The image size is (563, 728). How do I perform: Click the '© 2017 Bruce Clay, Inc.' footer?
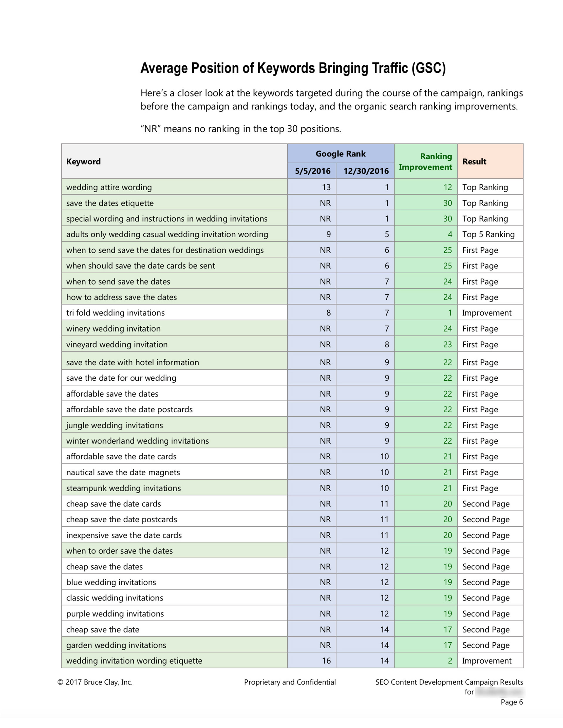pyautogui.click(x=95, y=682)
